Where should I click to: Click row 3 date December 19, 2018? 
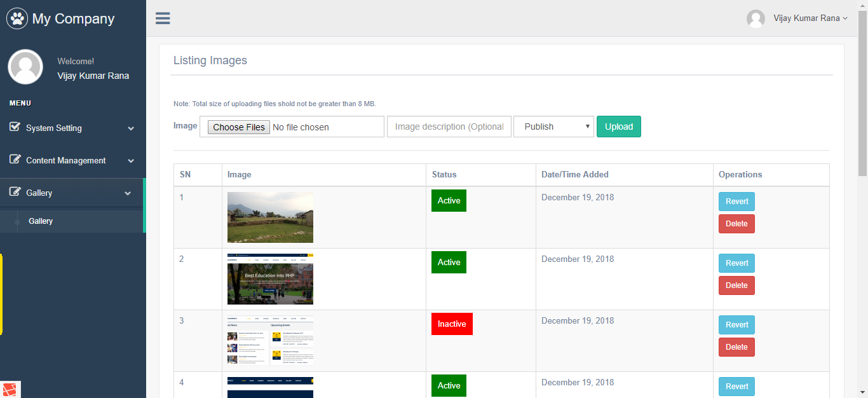tap(578, 321)
